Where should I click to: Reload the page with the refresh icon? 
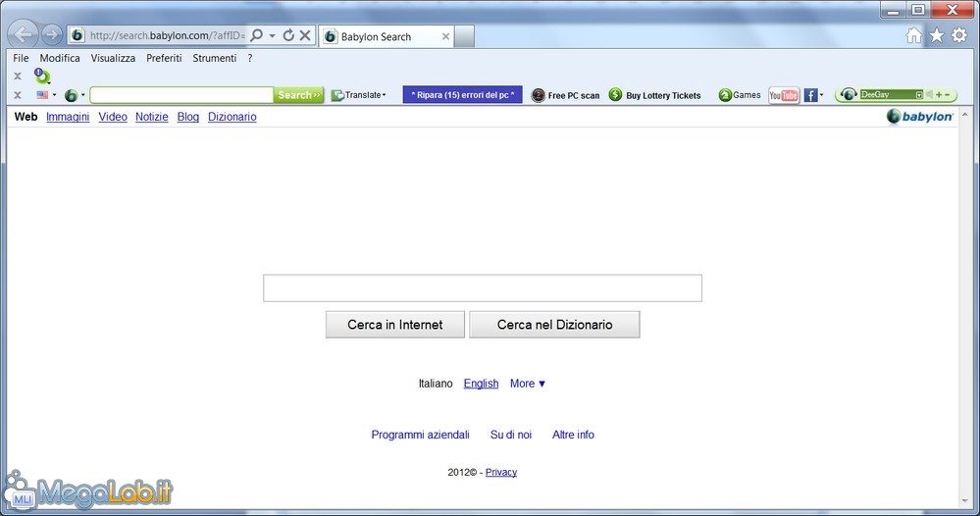click(288, 35)
